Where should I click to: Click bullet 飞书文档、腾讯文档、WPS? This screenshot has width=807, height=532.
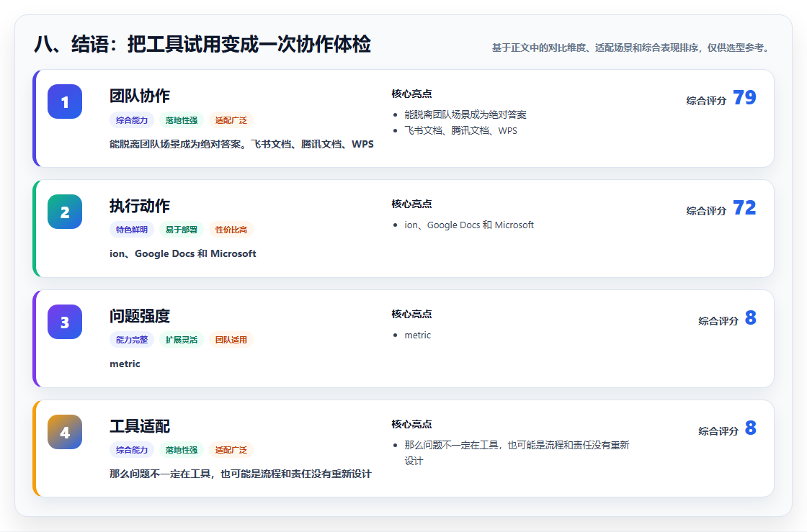[460, 130]
